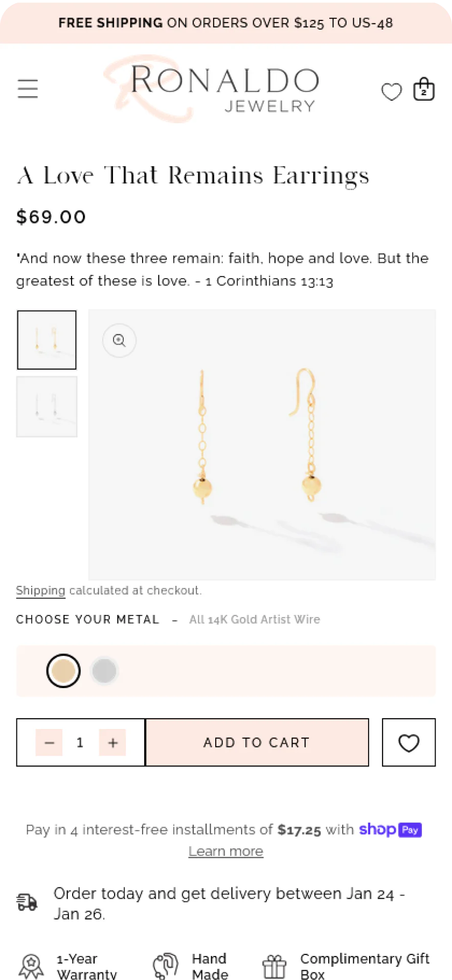Select the silver metal swatch
The width and height of the screenshot is (452, 980).
(104, 671)
